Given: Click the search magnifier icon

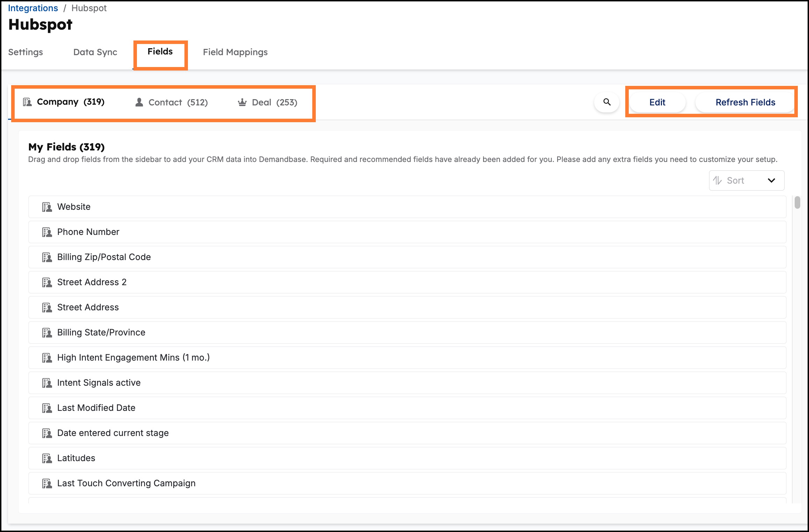Looking at the screenshot, I should [x=607, y=102].
